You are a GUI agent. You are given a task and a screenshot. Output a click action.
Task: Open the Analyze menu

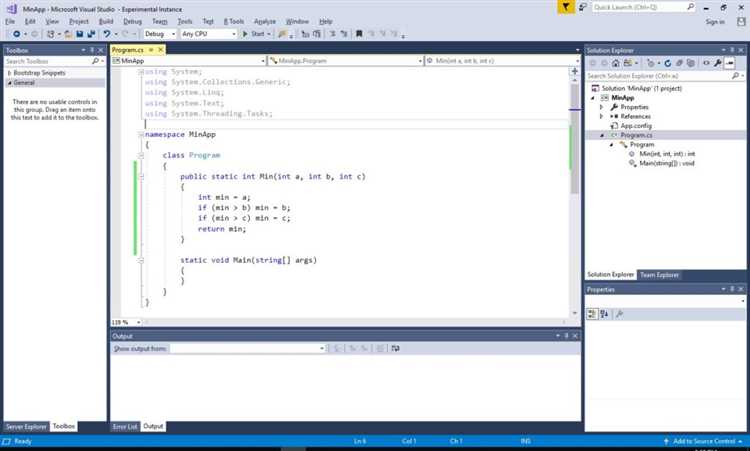[x=264, y=21]
